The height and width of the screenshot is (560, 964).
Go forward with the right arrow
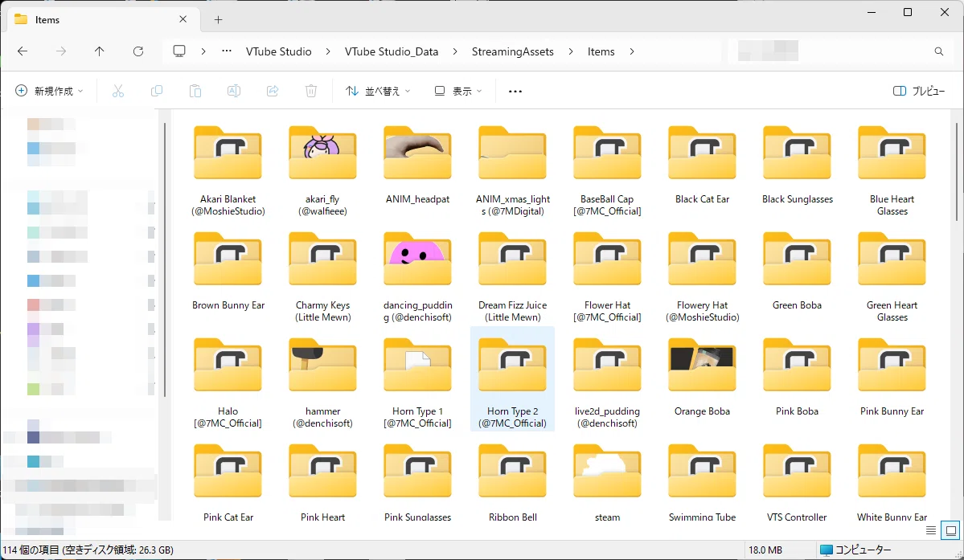(61, 51)
